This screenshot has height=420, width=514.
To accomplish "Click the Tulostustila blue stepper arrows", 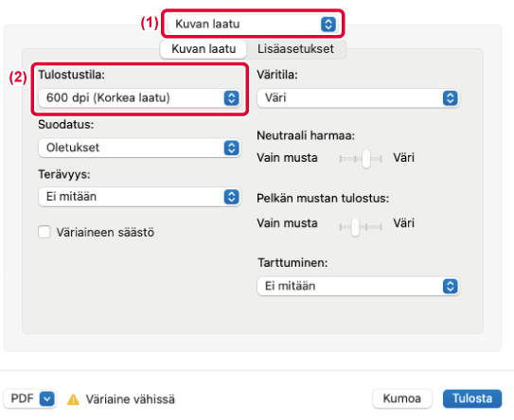I will coord(231,98).
